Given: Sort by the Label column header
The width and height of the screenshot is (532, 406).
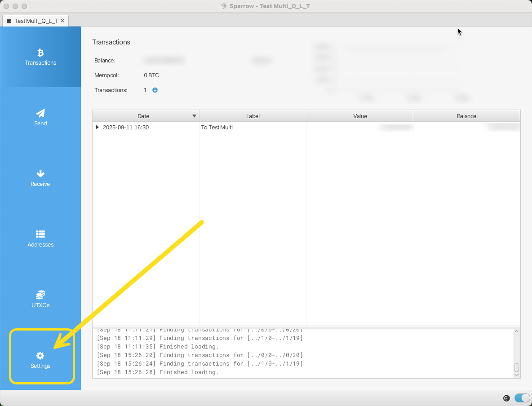Looking at the screenshot, I should tap(253, 116).
